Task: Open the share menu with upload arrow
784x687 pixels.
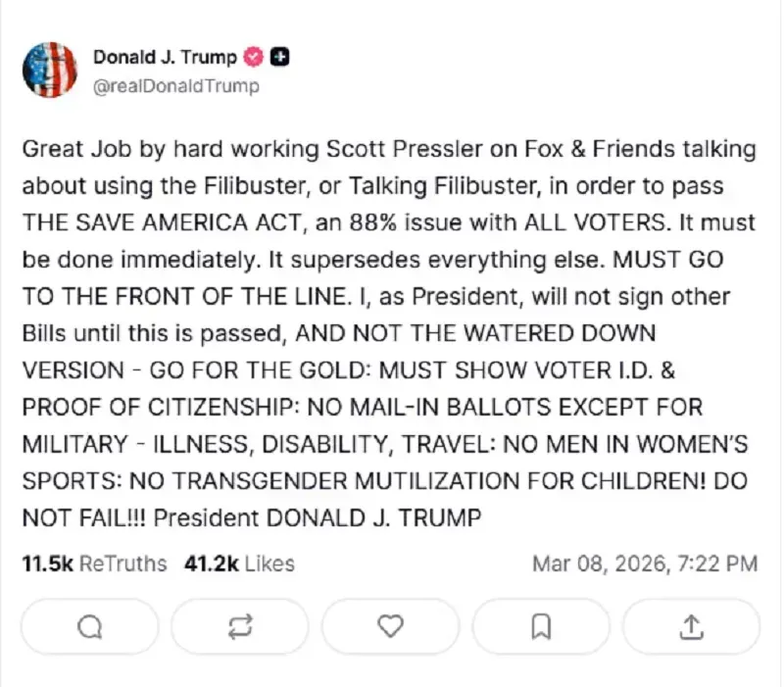Action: [691, 626]
